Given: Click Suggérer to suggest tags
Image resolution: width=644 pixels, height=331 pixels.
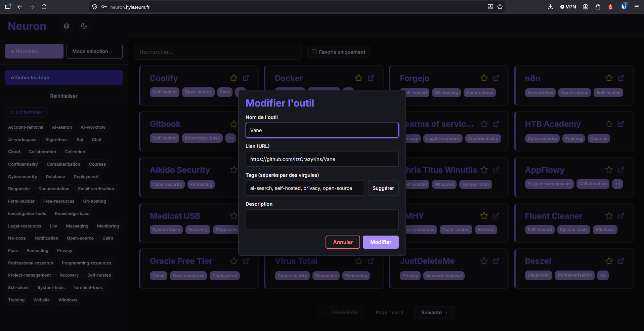Looking at the screenshot, I should [x=383, y=188].
